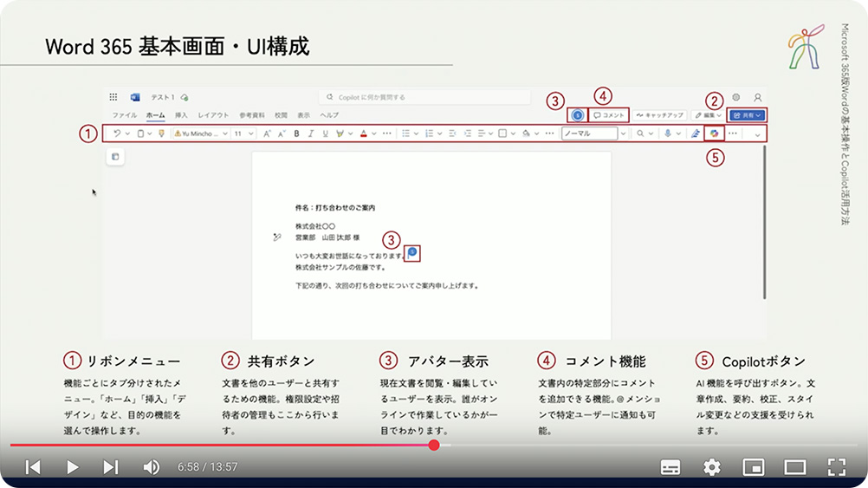Switch to the ホーム tab
The width and height of the screenshot is (868, 488).
pos(156,115)
